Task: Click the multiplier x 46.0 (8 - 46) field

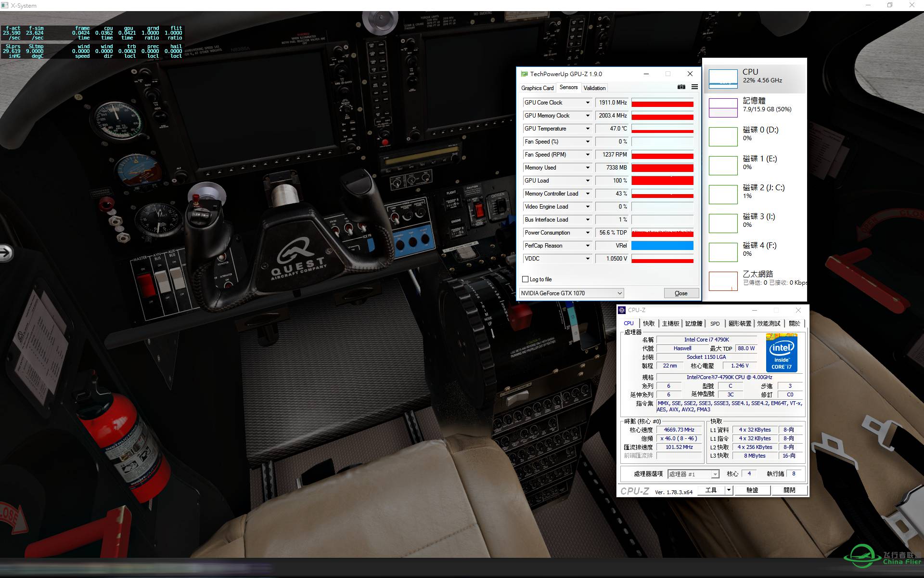Action: [679, 438]
